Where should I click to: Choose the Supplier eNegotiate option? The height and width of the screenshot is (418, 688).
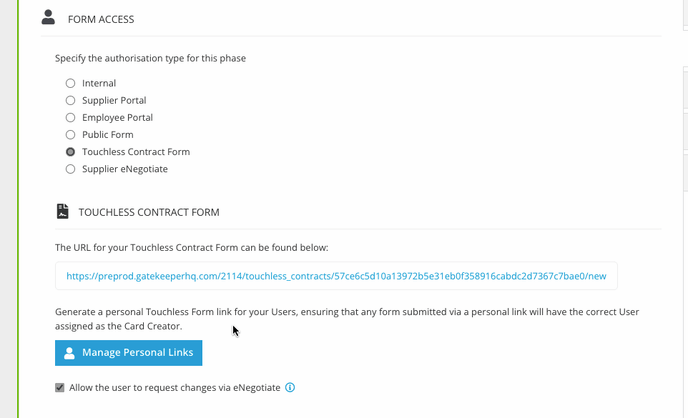click(70, 168)
